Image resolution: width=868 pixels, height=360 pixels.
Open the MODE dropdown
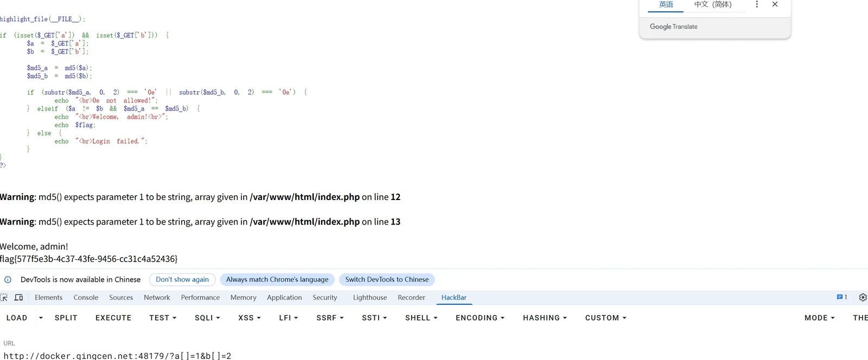(x=819, y=318)
